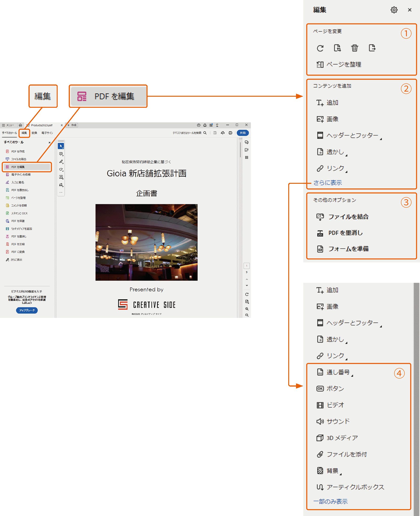Click the テキストまたはツールを検索 search field
The image size is (420, 516).
tap(189, 133)
